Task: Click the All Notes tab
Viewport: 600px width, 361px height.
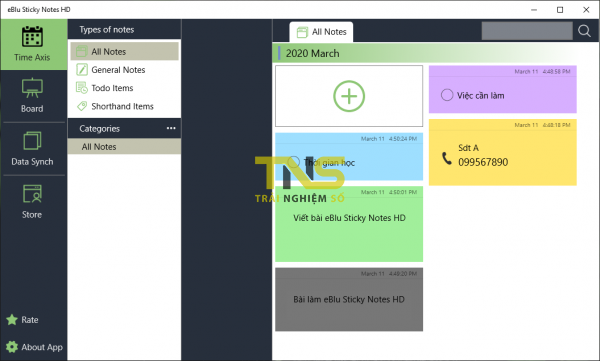Action: (x=321, y=32)
